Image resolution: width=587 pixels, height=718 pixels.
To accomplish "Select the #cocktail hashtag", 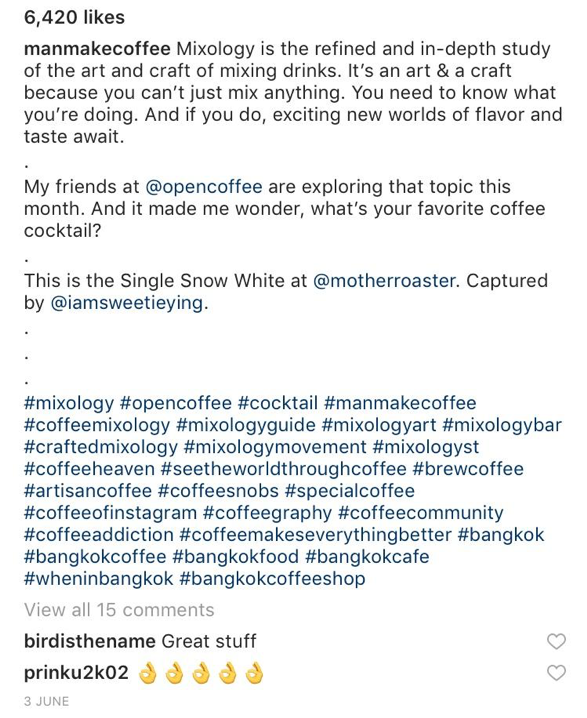I will [x=278, y=403].
